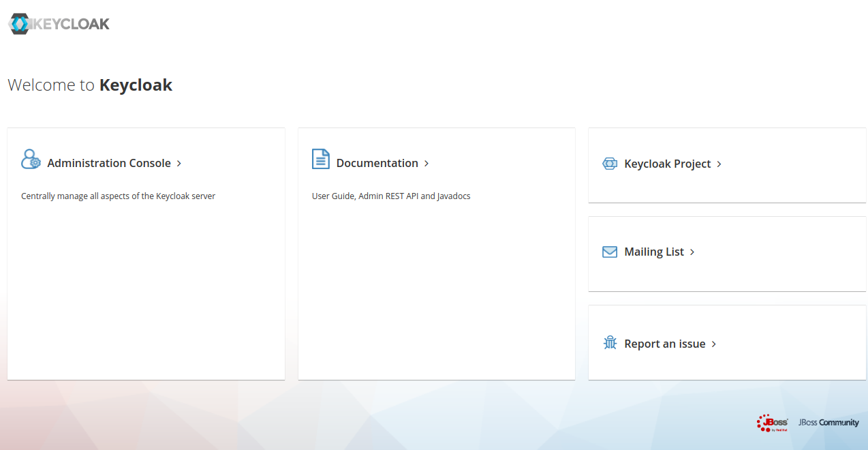Open the Administration Console link

click(109, 163)
